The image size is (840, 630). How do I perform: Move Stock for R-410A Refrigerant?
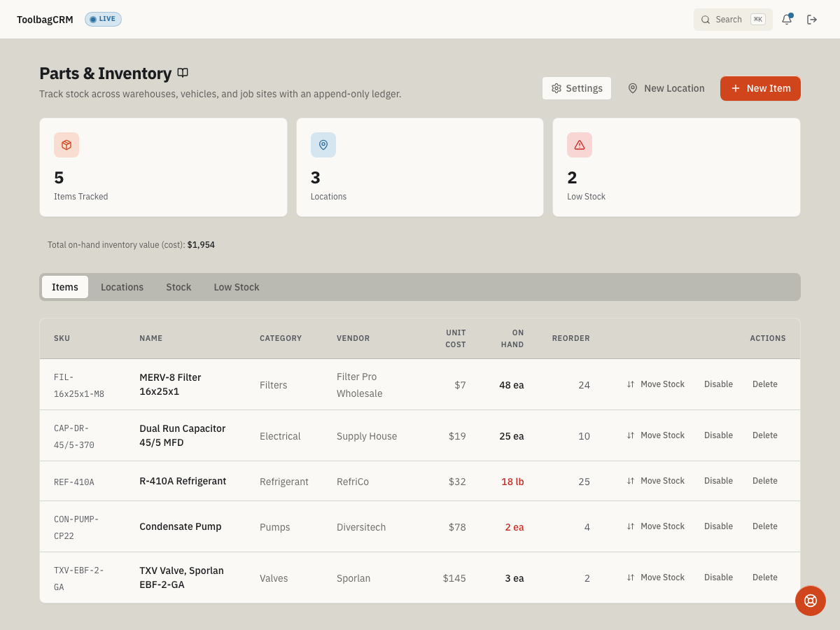655,481
